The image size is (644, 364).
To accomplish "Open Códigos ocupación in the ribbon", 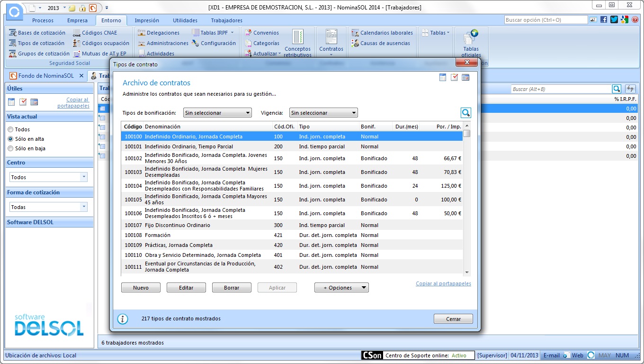I will pos(101,43).
